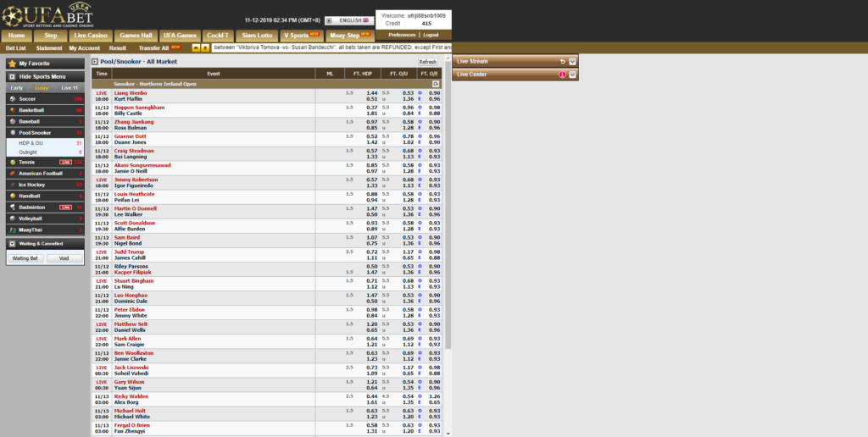The height and width of the screenshot is (437, 868).
Task: Click the Void button
Action: click(64, 258)
